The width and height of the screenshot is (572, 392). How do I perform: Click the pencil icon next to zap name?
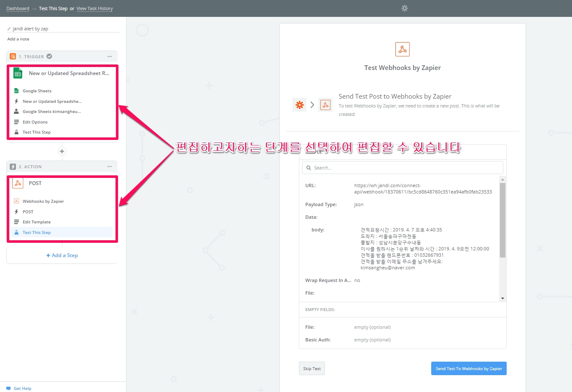coord(9,29)
